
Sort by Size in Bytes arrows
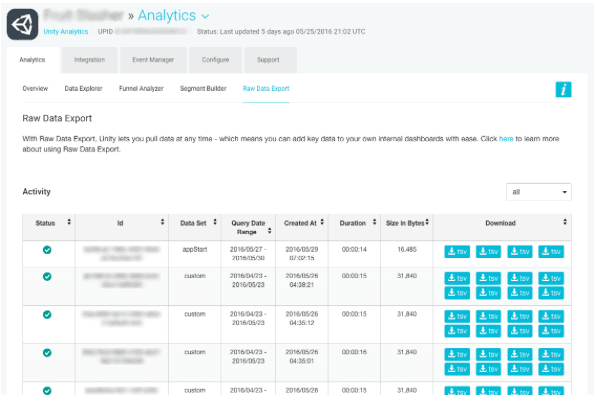coord(427,222)
